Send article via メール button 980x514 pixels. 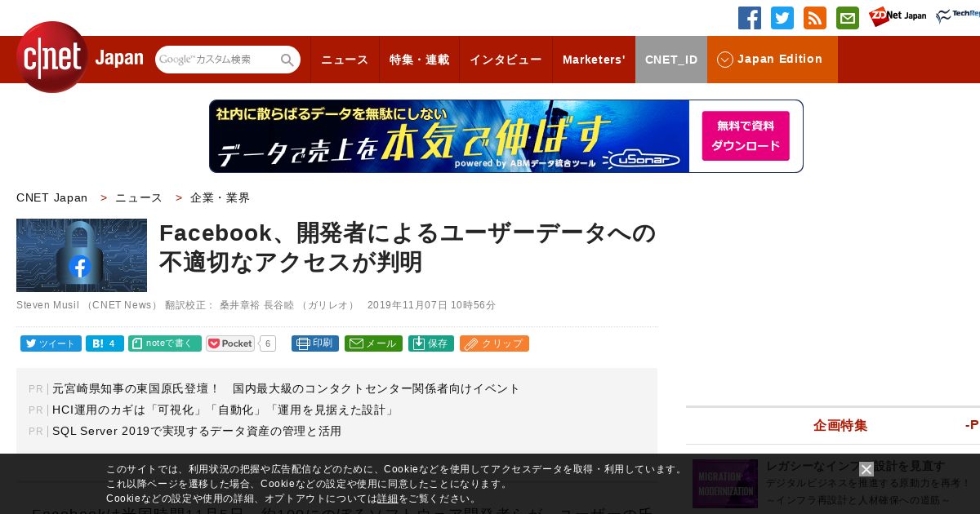pos(373,343)
